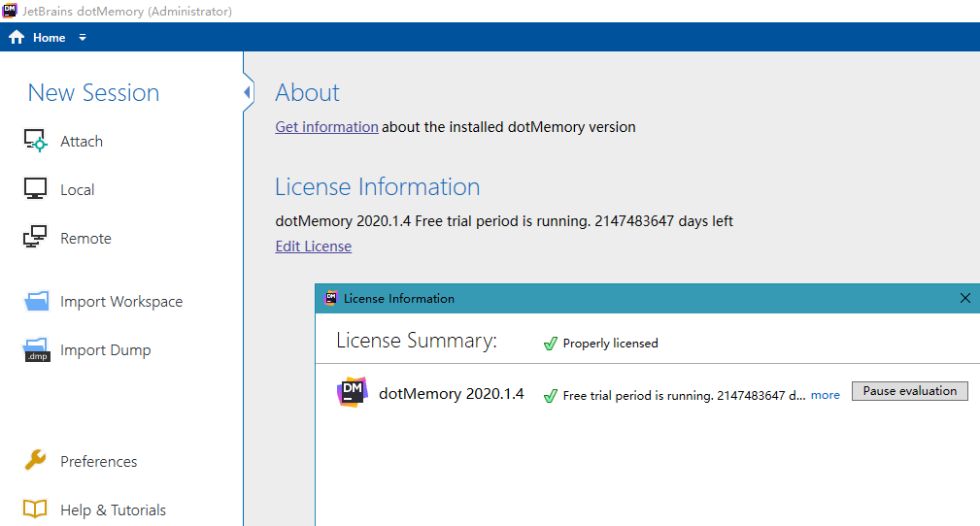Click the Import Dump .dmp icon
980x526 pixels.
36,349
